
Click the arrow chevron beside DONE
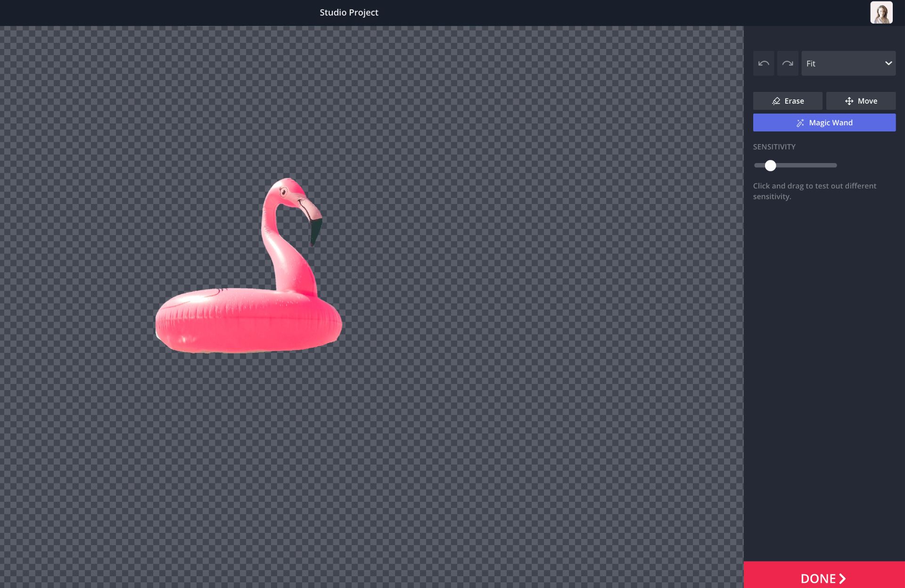(x=843, y=579)
